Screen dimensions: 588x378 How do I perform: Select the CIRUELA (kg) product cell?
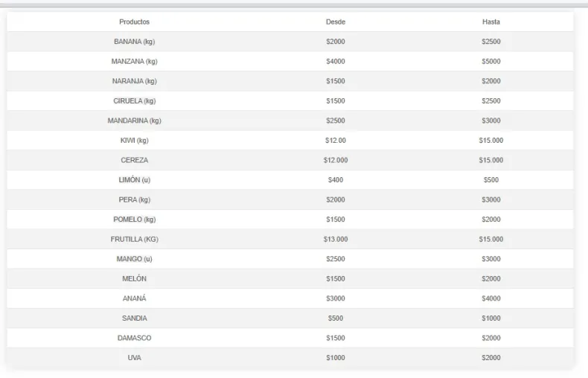tap(134, 100)
